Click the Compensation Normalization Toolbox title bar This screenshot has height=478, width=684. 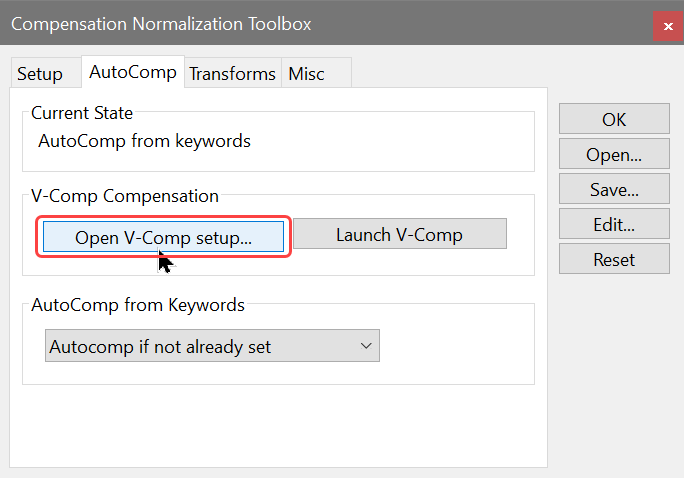point(300,24)
